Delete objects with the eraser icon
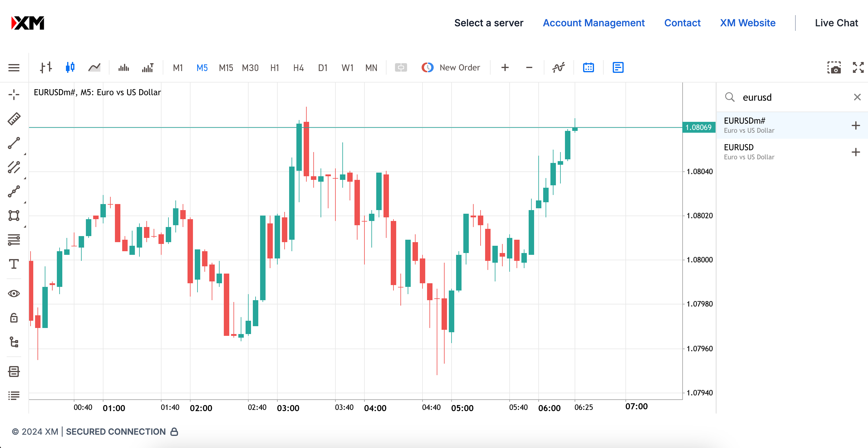Screen dimensions: 868x448 pos(14,372)
